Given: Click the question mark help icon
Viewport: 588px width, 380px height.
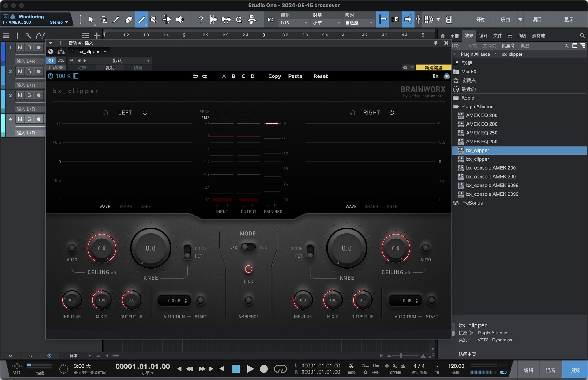Looking at the screenshot, I should (x=201, y=20).
